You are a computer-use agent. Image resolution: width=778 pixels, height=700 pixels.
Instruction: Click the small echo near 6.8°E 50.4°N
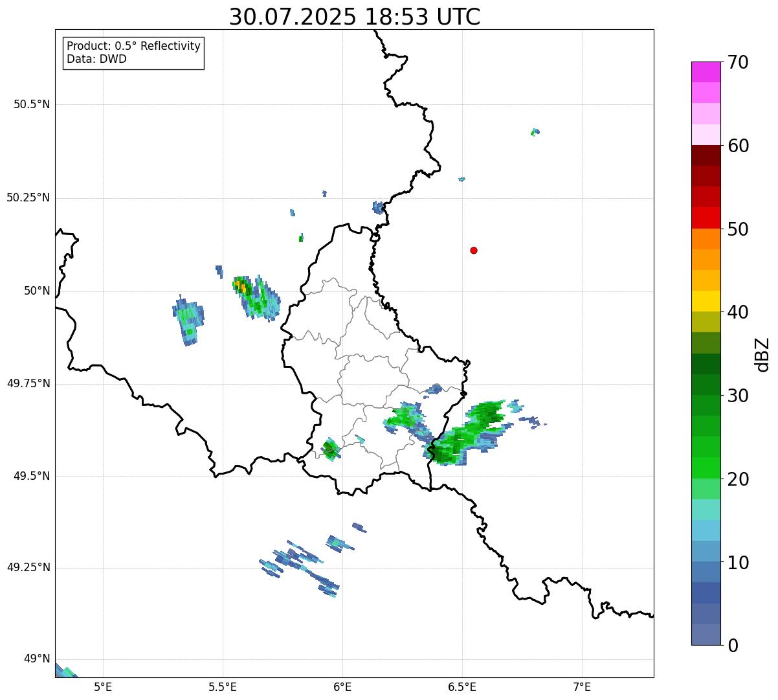pos(535,132)
